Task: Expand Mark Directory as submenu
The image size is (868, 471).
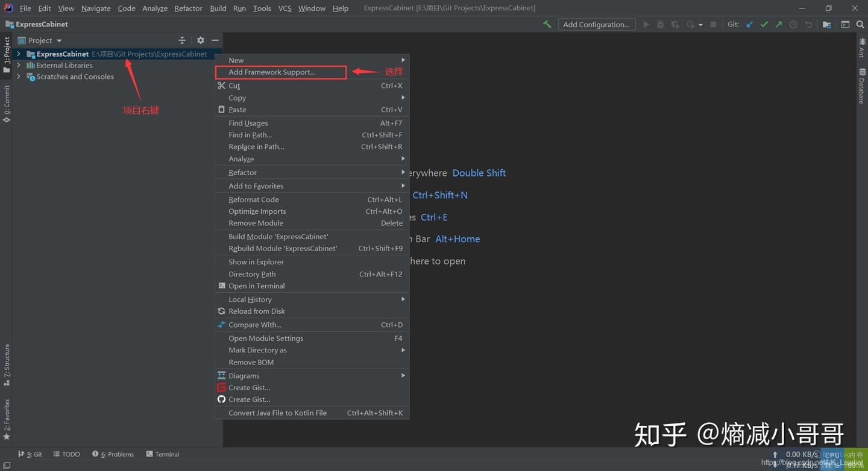Action: pos(312,350)
